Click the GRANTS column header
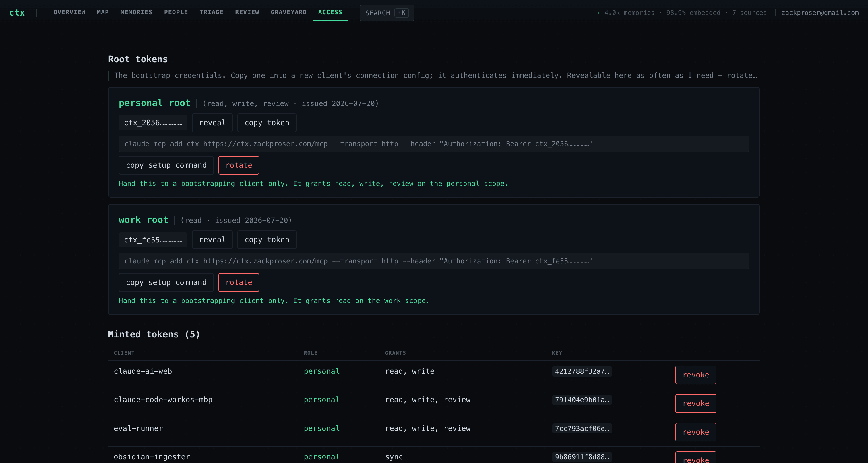Viewport: 868px width, 463px height. pos(396,353)
